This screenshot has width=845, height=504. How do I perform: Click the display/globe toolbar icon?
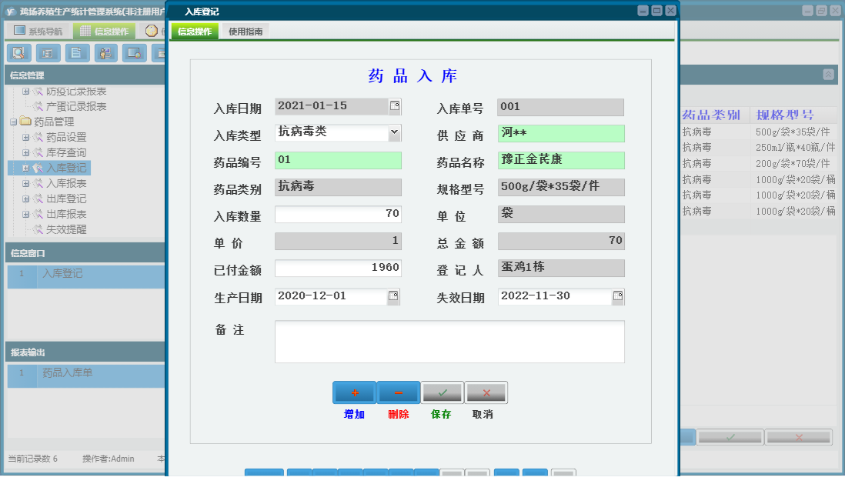pyautogui.click(x=135, y=53)
